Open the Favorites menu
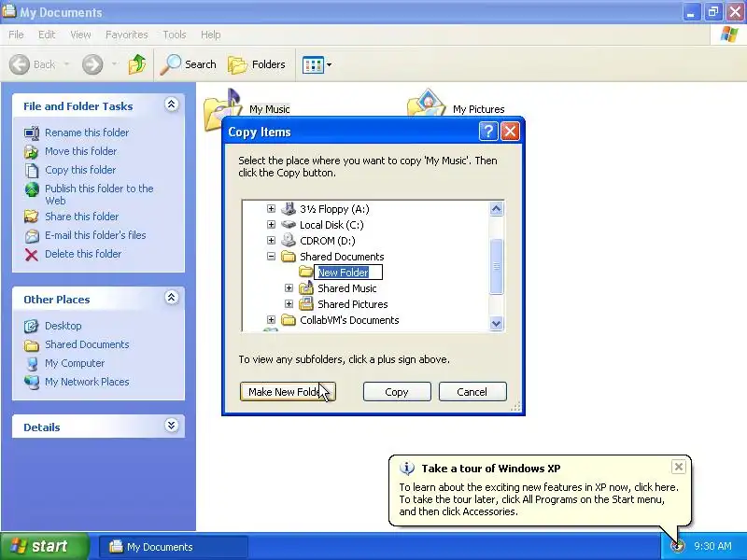Screen dimensions: 747x560 [x=127, y=35]
